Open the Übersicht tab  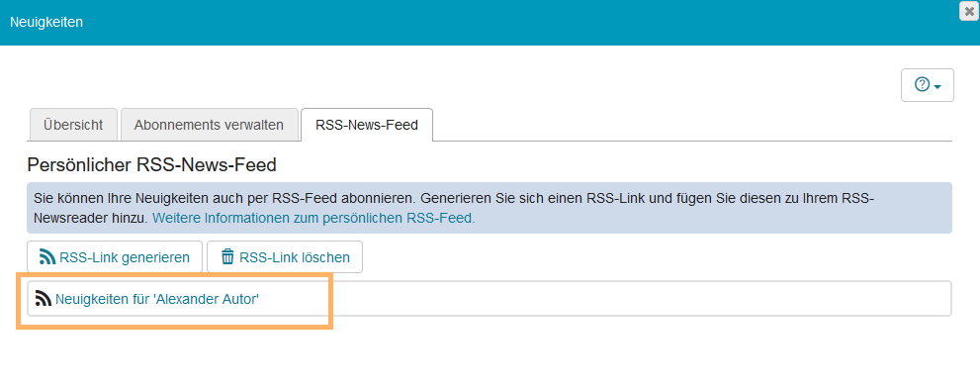(x=73, y=125)
